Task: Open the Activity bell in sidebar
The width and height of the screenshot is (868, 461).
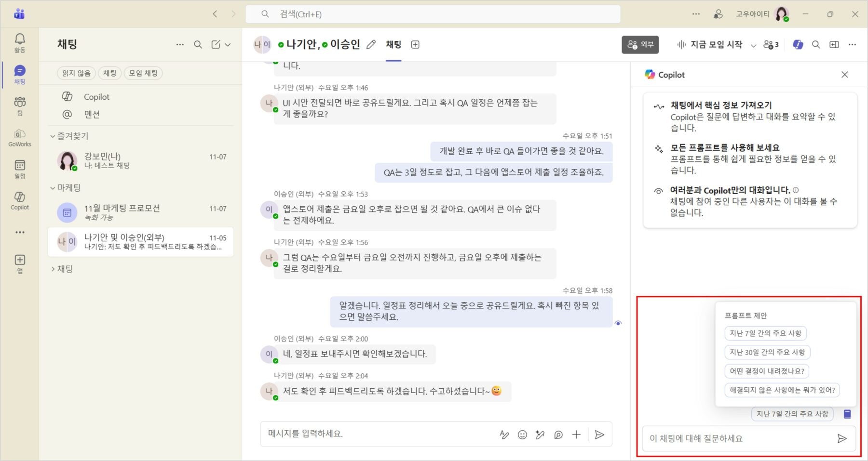Action: pyautogui.click(x=20, y=42)
